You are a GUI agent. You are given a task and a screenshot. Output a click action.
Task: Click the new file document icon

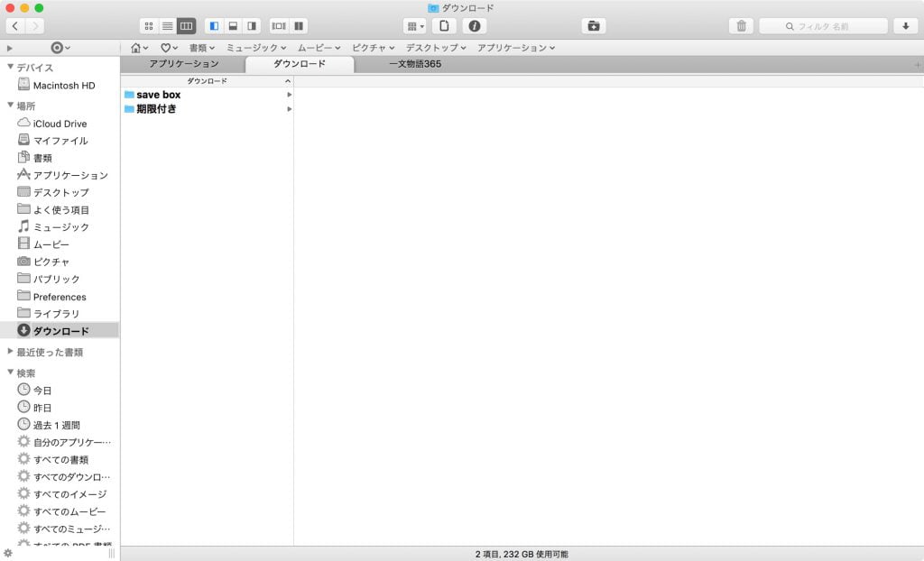pos(444,26)
